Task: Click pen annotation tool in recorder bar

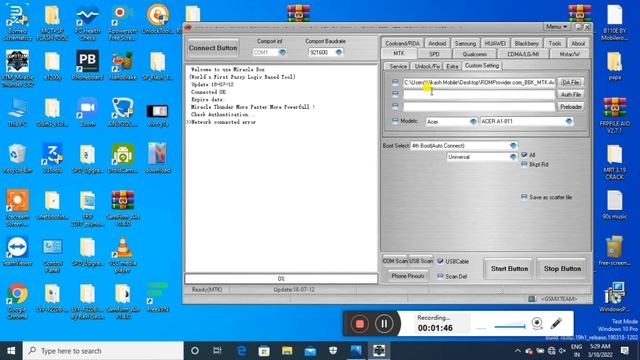Action: click(x=556, y=324)
